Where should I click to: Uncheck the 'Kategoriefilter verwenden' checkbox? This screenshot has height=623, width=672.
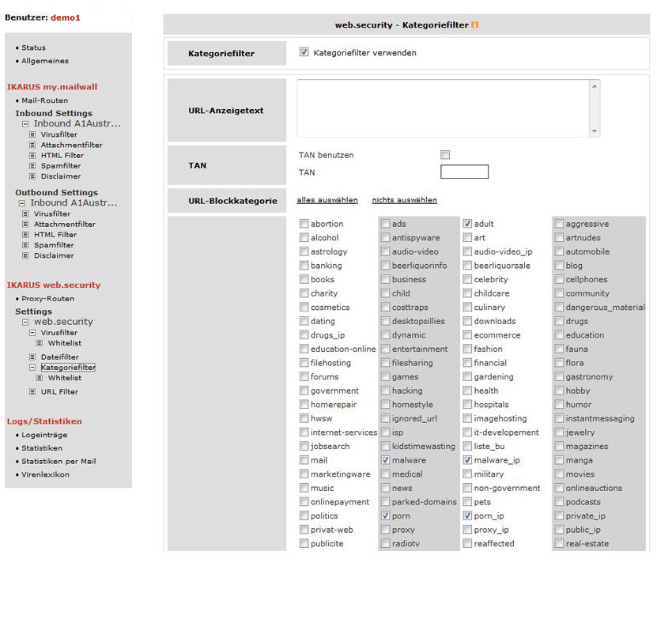[x=304, y=53]
